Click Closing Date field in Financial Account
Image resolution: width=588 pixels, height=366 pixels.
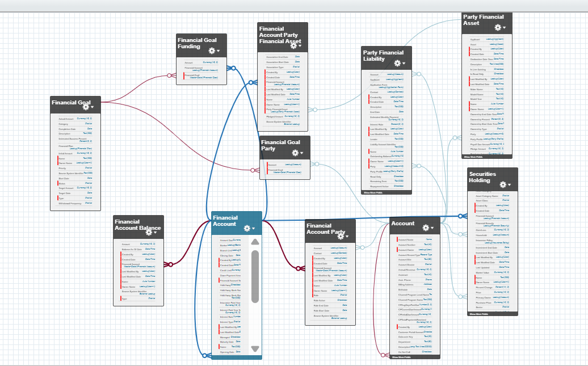[x=230, y=255]
